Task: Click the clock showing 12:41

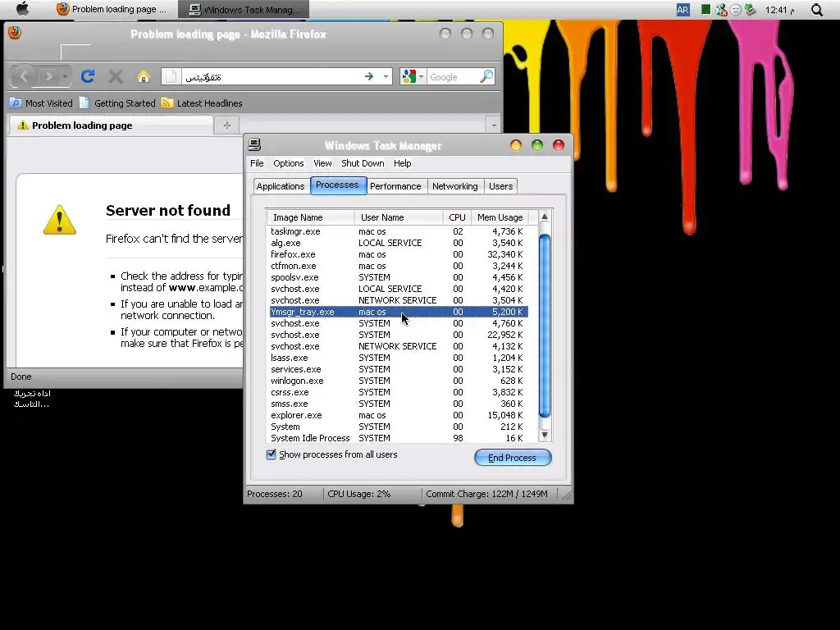Action: [779, 10]
